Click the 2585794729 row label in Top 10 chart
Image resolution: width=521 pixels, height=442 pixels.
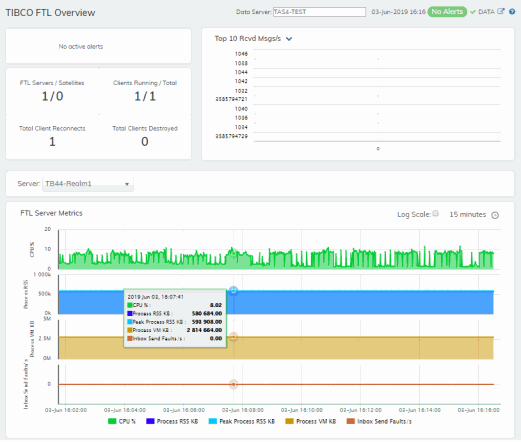point(231,136)
